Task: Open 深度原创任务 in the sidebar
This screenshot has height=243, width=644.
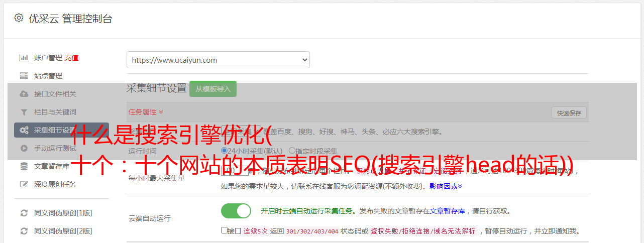Action: 55,184
